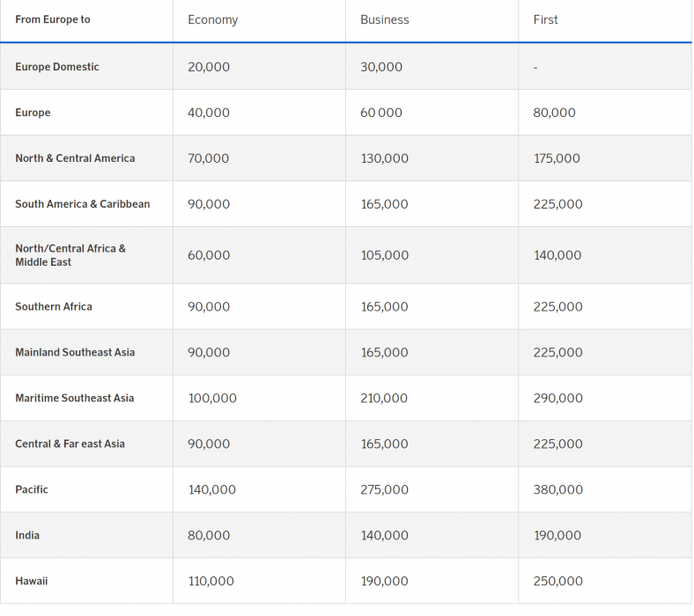Viewport: 694px width, 616px height.
Task: Click the South America & Caribbean label
Action: (x=82, y=204)
